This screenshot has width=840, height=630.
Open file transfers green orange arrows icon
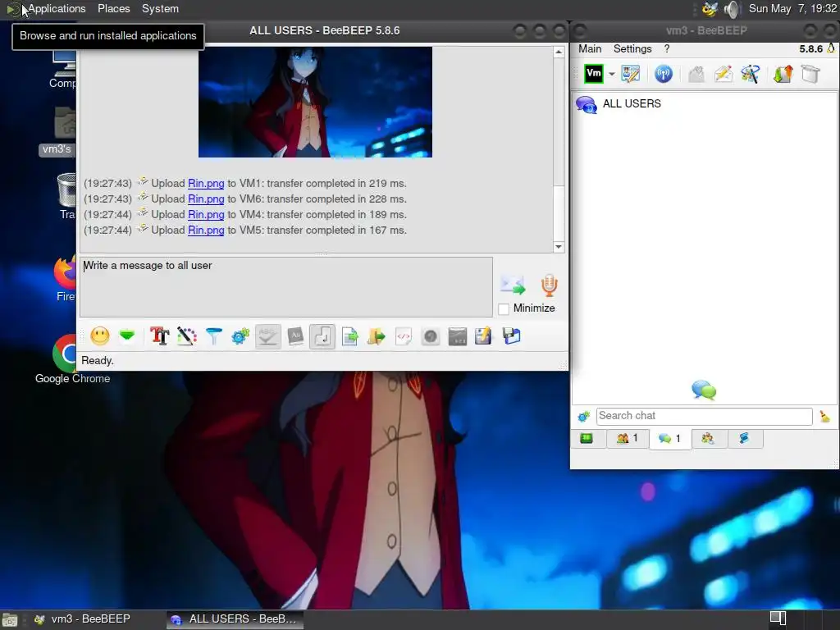(x=783, y=73)
